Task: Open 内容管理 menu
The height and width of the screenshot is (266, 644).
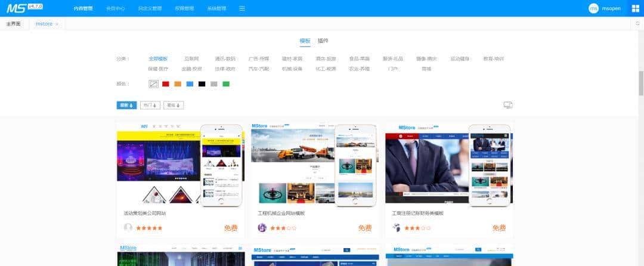Action: pyautogui.click(x=83, y=8)
